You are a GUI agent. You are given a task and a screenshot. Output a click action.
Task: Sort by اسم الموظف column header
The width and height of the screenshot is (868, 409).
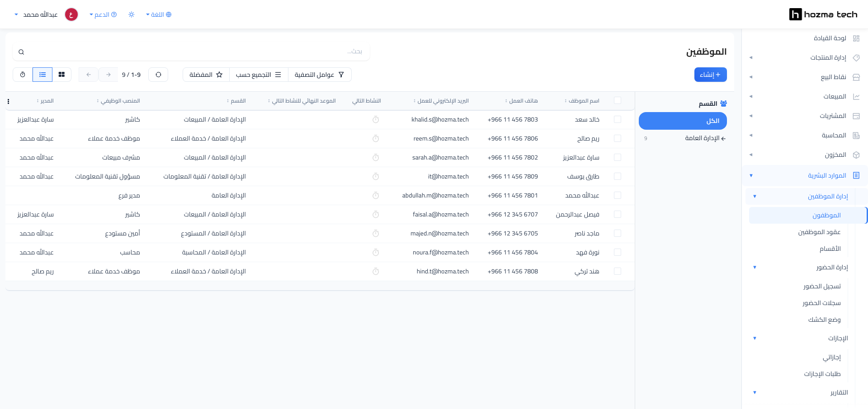click(x=582, y=101)
